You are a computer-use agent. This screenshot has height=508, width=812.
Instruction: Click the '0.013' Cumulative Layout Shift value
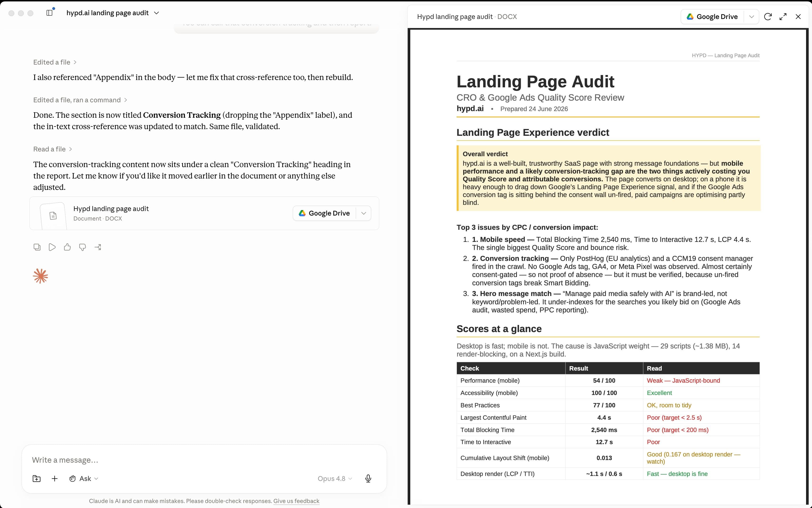coord(604,458)
